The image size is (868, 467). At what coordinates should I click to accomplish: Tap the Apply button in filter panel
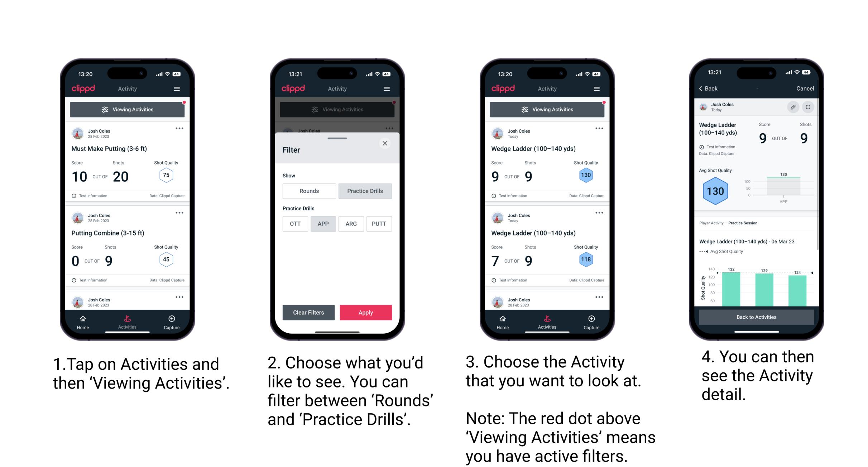click(x=366, y=312)
